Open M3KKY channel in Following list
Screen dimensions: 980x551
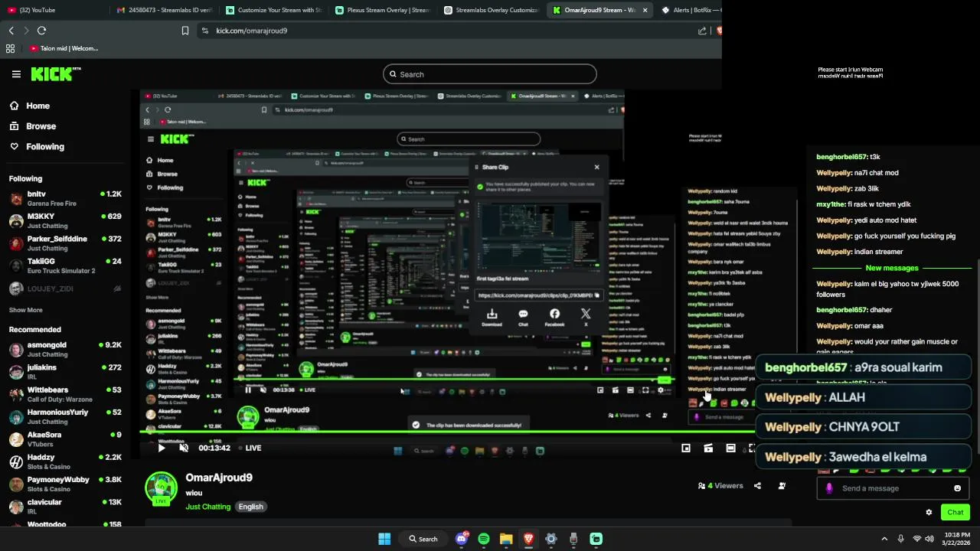65,221
